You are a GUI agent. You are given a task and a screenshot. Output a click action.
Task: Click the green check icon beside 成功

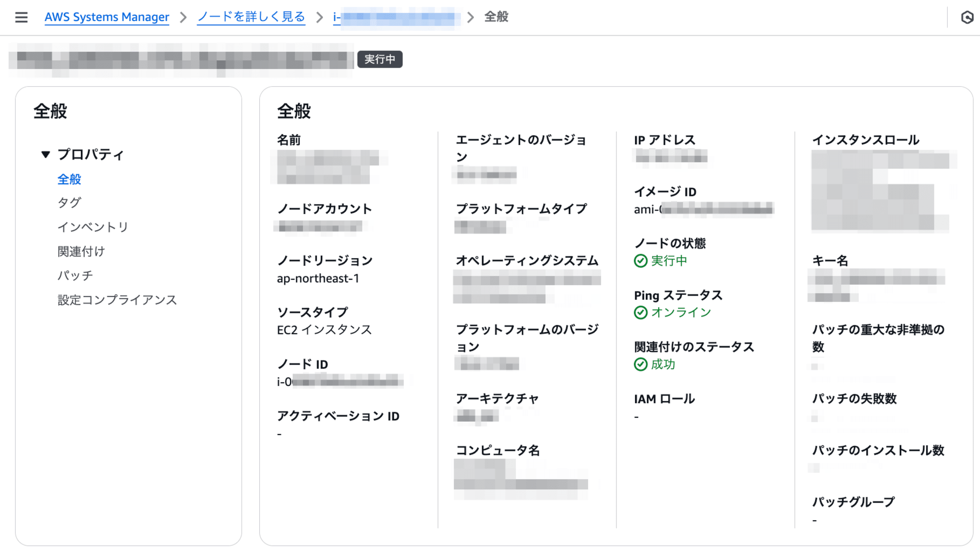point(640,364)
